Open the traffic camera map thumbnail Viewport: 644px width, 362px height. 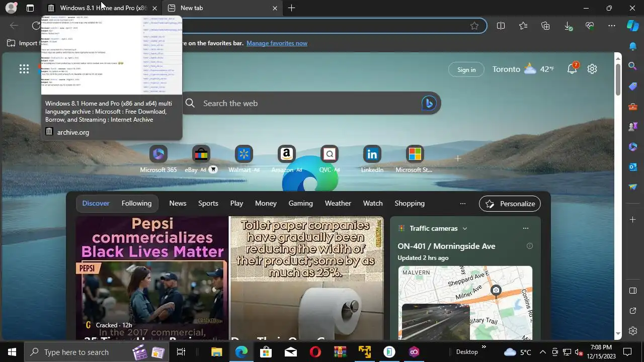465,303
